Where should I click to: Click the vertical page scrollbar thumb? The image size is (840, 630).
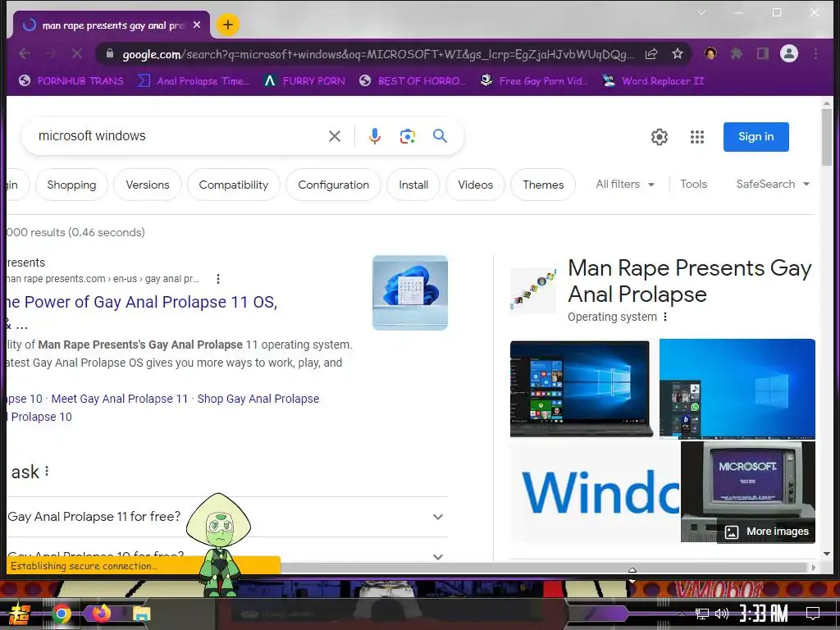[x=827, y=137]
